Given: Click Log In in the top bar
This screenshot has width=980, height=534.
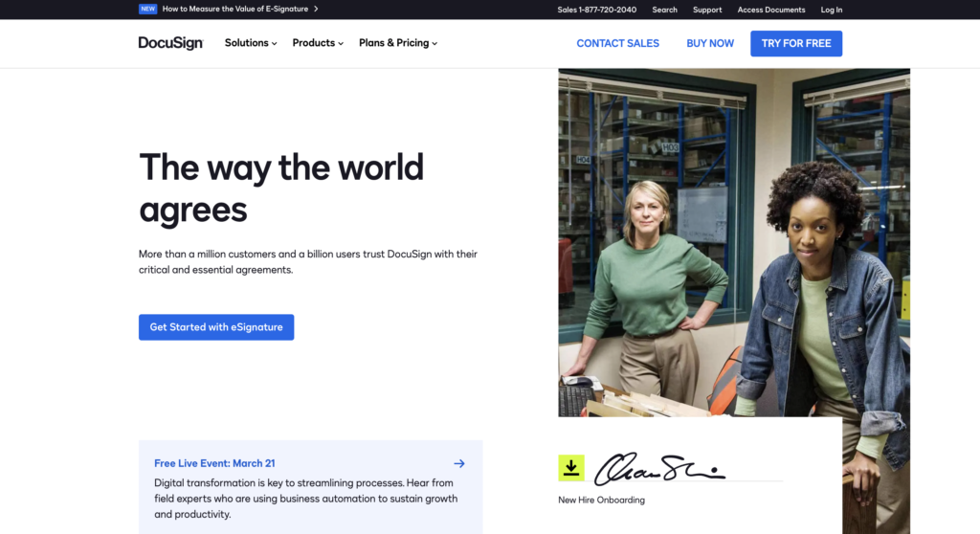Looking at the screenshot, I should (x=832, y=10).
